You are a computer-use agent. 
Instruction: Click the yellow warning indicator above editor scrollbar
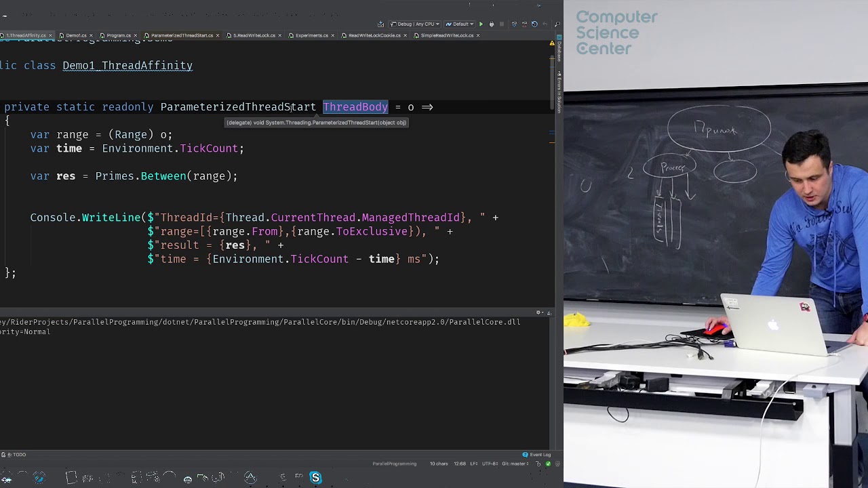(552, 43)
